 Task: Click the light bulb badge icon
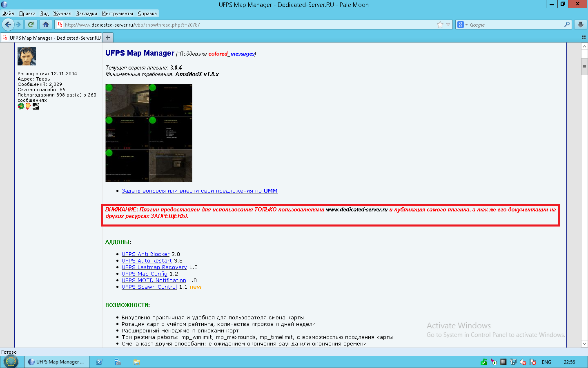point(28,106)
